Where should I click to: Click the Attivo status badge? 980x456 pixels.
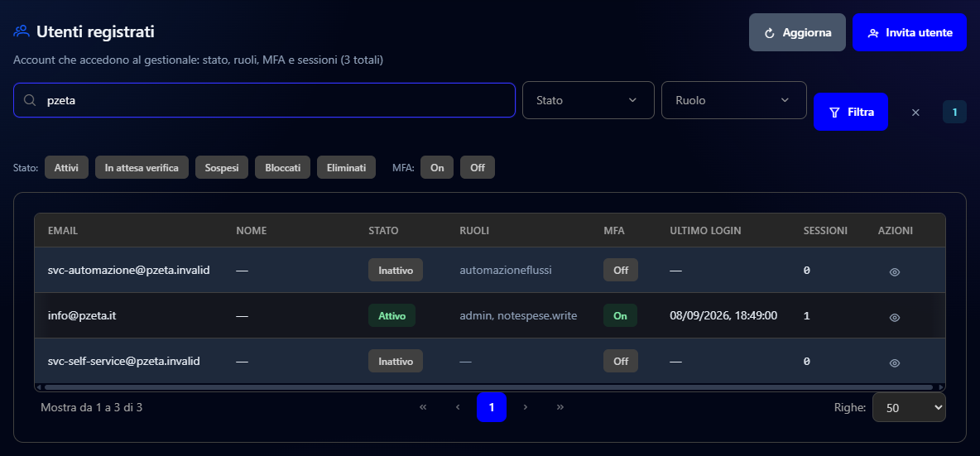pos(392,315)
